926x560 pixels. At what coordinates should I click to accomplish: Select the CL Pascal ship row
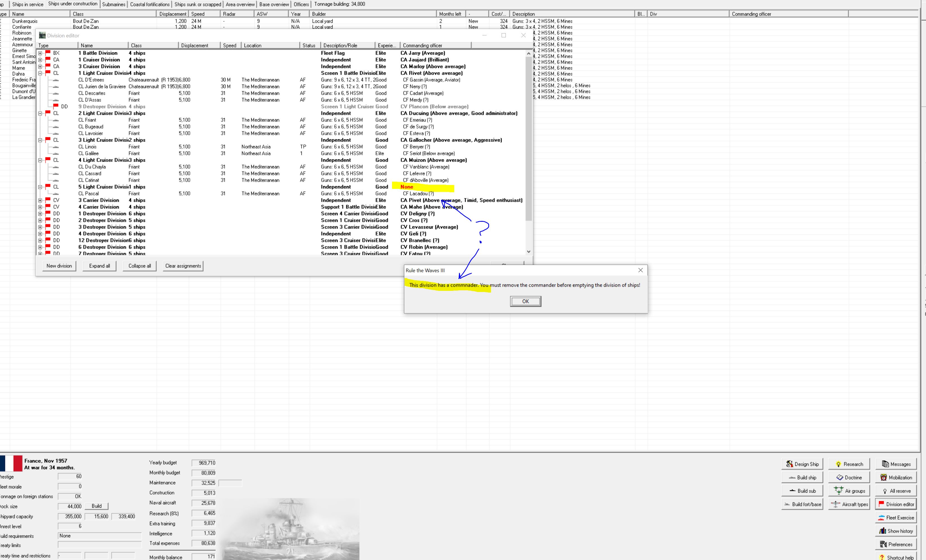tap(89, 194)
